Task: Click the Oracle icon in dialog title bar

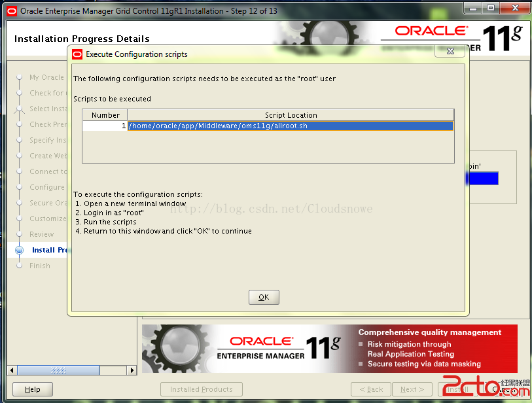Action: (77, 54)
